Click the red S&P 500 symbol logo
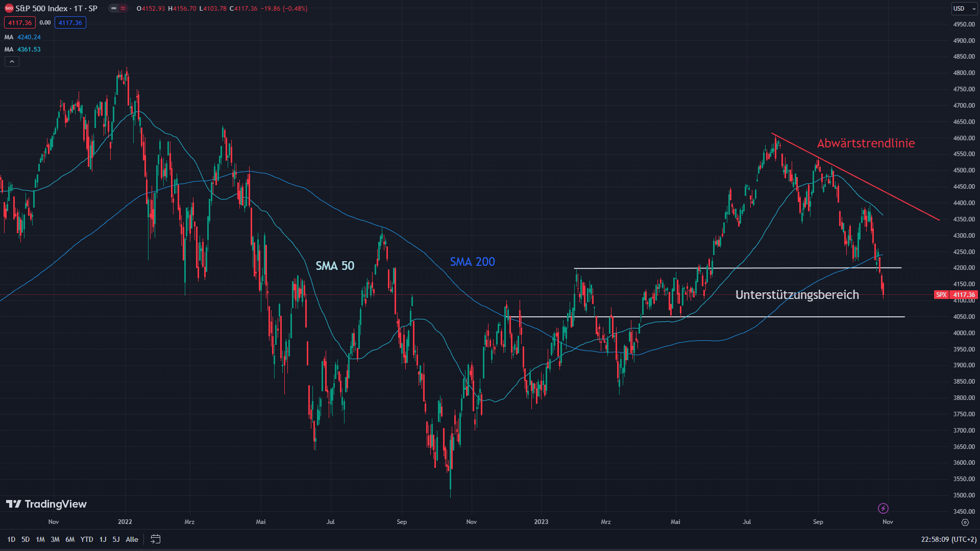Screen dimensions: 980x551 click(9, 8)
